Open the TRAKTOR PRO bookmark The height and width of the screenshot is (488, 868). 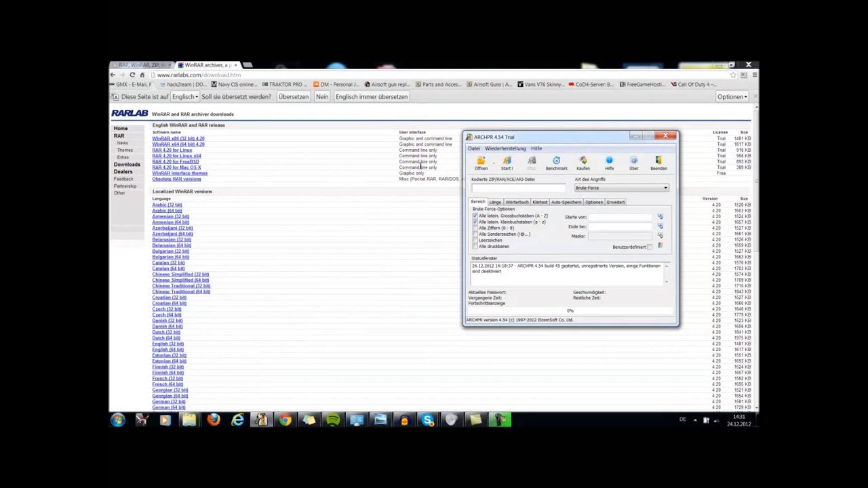click(x=285, y=85)
